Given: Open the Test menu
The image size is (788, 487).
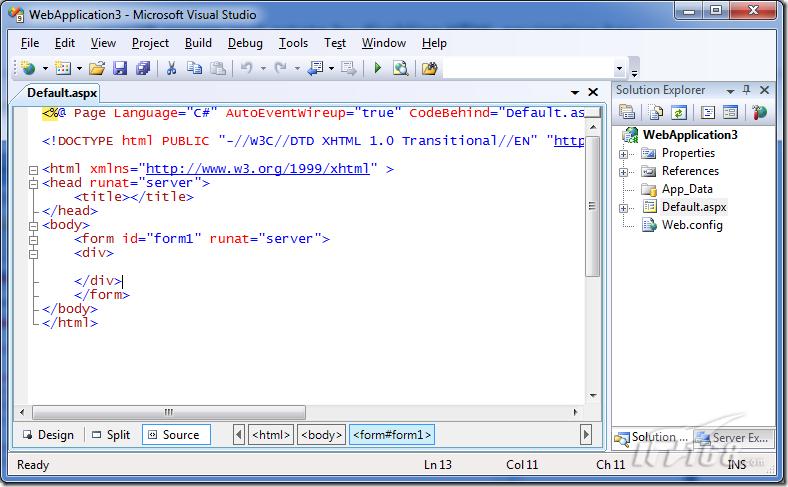Looking at the screenshot, I should (x=335, y=43).
